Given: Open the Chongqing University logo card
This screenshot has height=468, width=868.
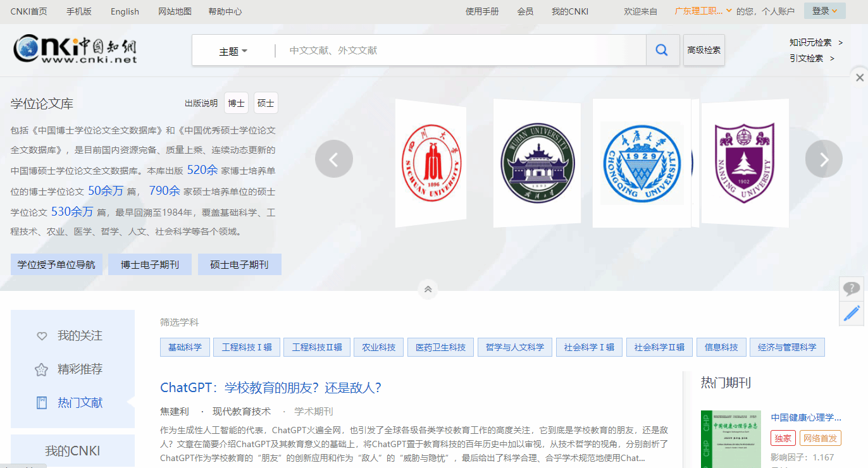Looking at the screenshot, I should 642,163.
